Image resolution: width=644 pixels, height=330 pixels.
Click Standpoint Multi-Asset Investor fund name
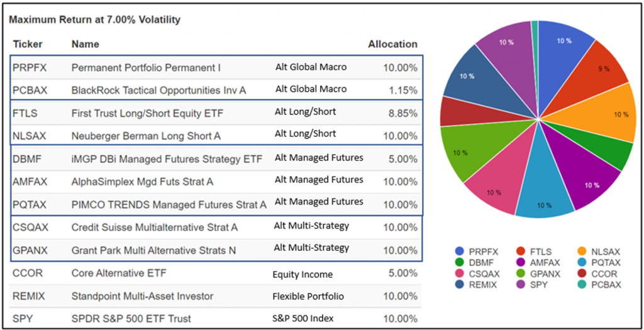[x=142, y=295]
